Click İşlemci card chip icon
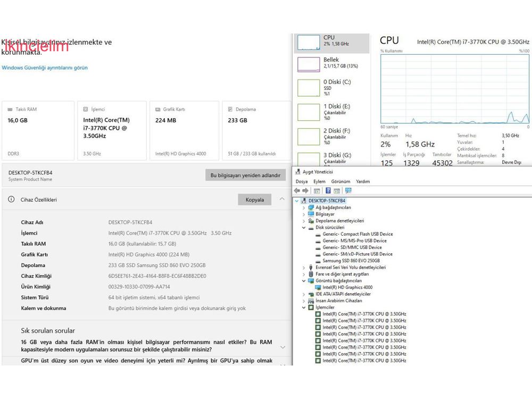Screen dimensions: 532x399 (x=86, y=109)
